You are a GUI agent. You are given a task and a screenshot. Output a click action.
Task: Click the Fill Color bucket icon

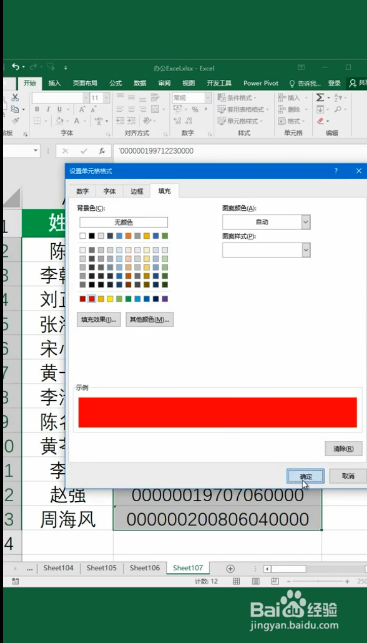point(59,121)
